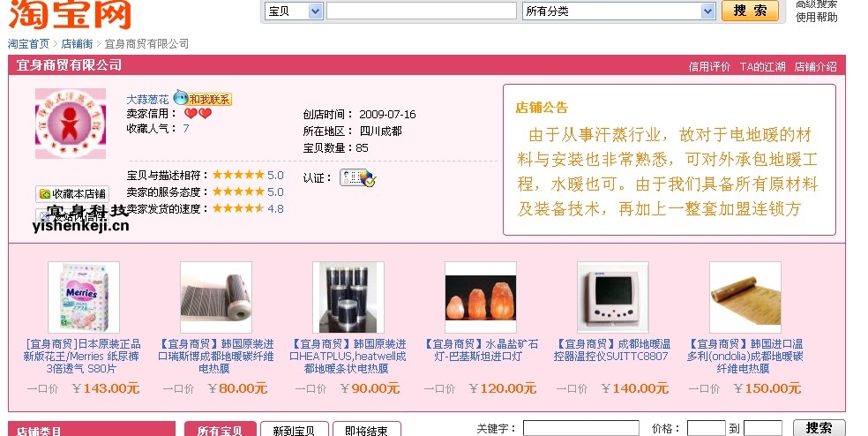Open the Merries diaper product thumbnail

[x=84, y=297]
